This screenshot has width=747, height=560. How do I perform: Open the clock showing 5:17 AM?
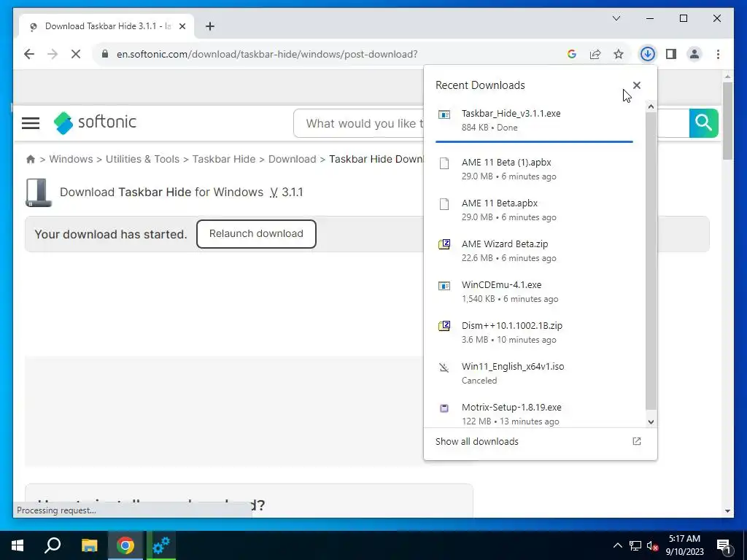pos(684,545)
